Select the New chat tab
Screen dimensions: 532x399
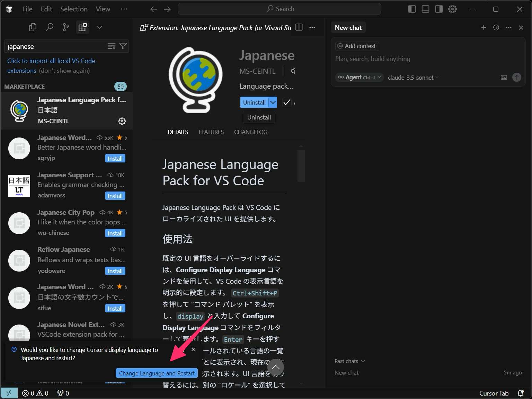348,27
